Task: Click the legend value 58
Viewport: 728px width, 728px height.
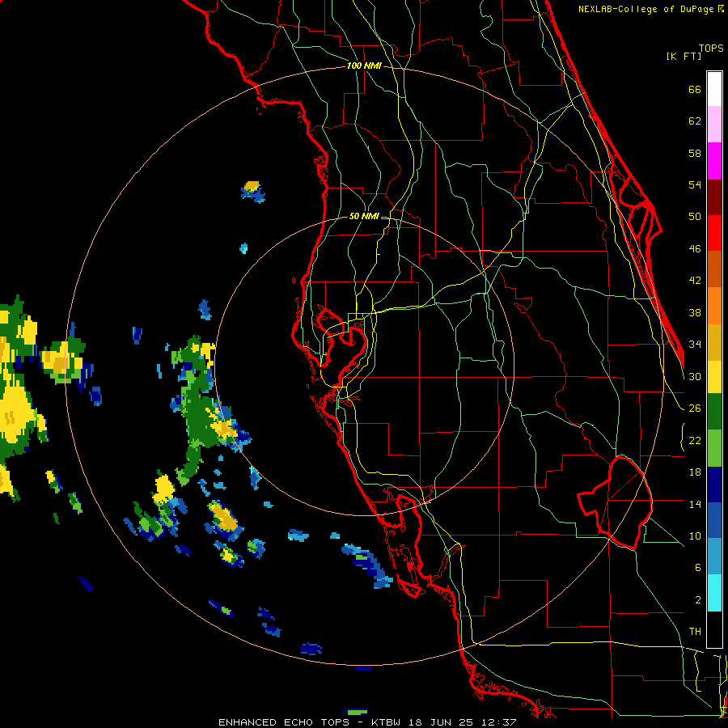Action: click(695, 153)
